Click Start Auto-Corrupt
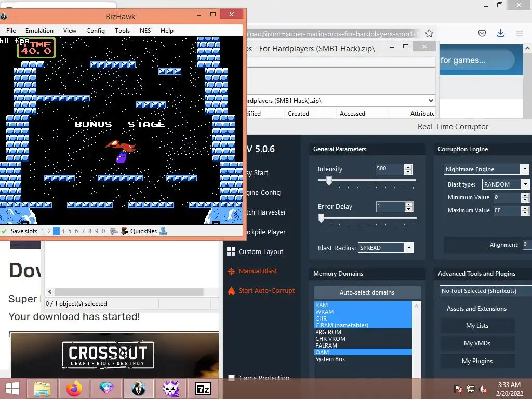532x399 pixels. [262, 291]
